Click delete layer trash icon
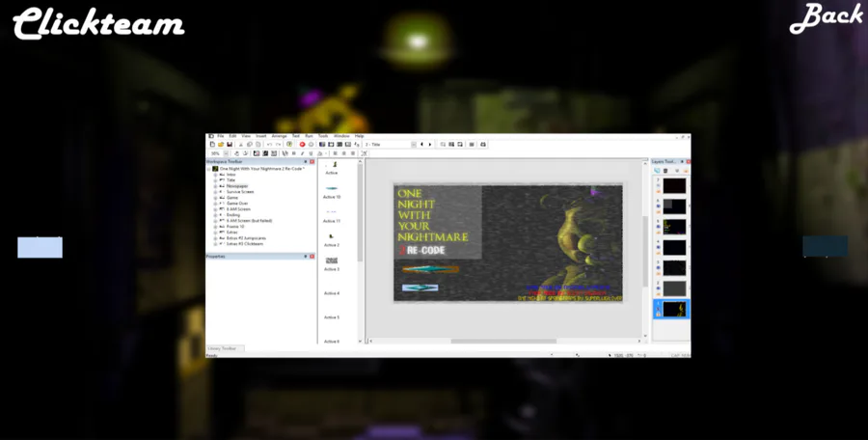This screenshot has width=868, height=440. 665,171
